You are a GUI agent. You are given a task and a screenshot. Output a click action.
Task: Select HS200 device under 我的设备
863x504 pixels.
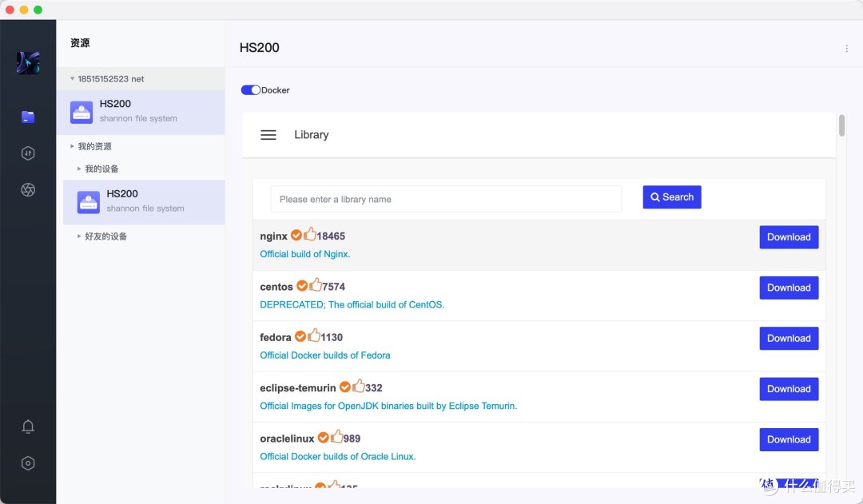144,203
